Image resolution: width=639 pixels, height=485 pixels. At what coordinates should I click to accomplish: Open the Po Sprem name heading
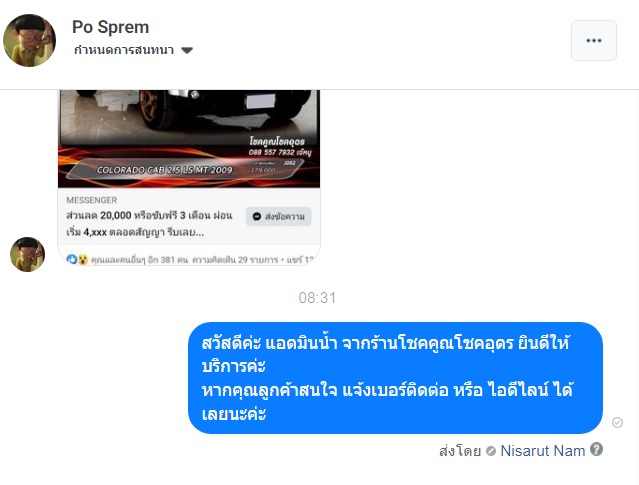point(110,27)
